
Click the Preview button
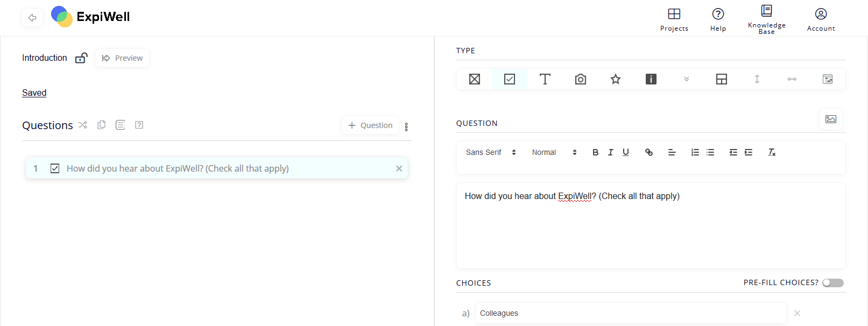[x=122, y=58]
